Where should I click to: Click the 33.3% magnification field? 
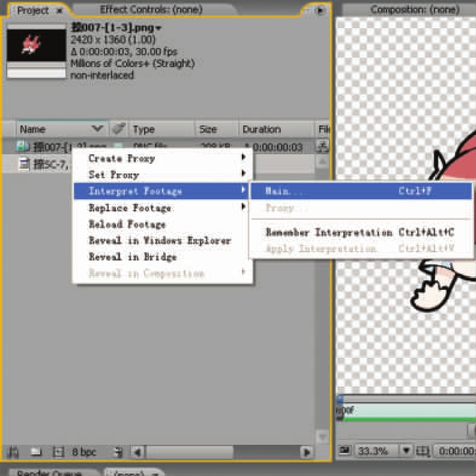point(376,451)
